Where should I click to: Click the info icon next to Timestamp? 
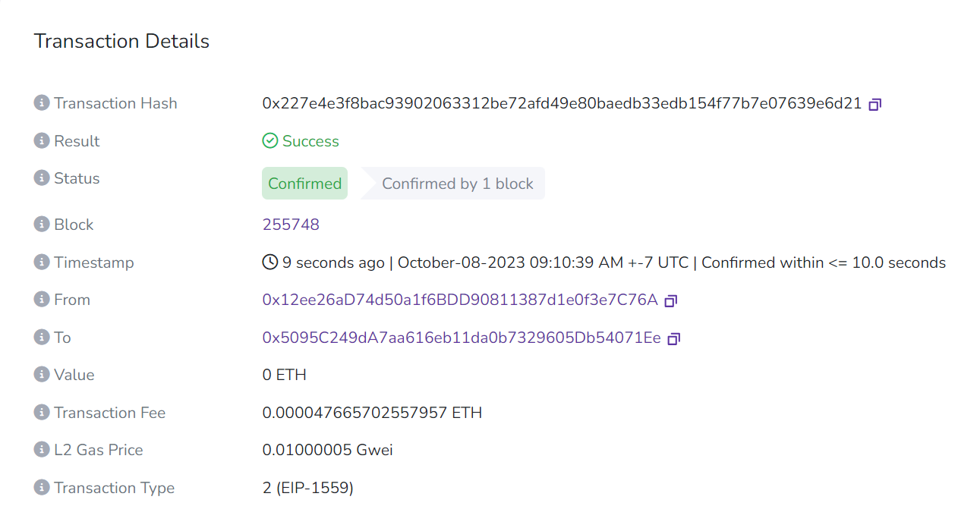[x=41, y=262]
